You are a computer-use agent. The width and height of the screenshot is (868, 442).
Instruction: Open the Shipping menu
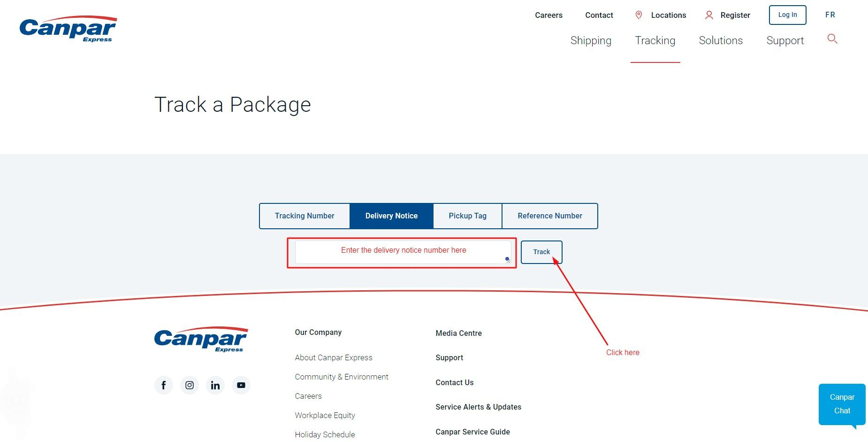pos(591,40)
